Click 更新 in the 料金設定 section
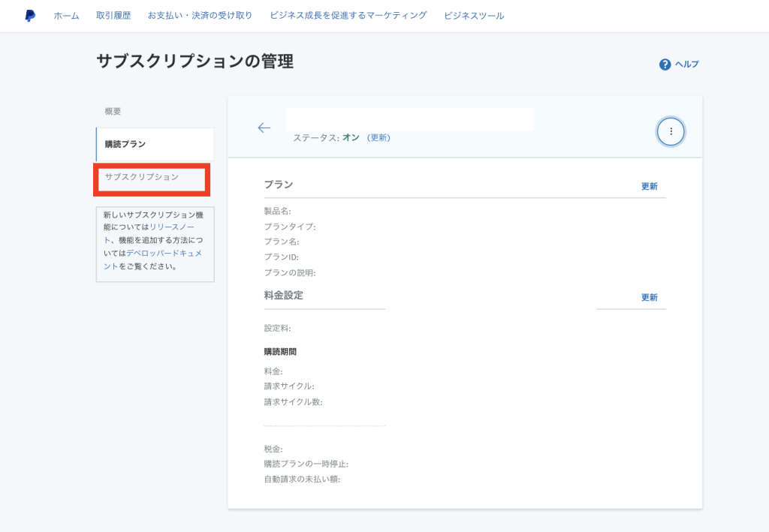 tap(649, 297)
